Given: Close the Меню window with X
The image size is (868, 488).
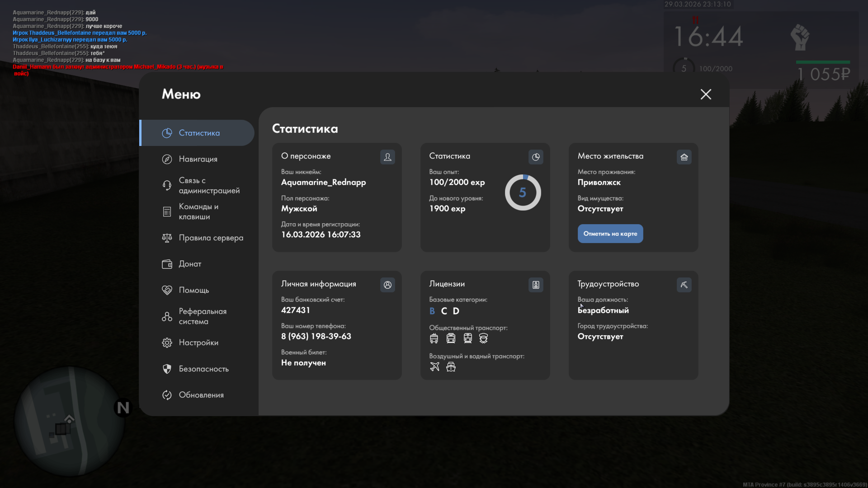Looking at the screenshot, I should point(706,94).
